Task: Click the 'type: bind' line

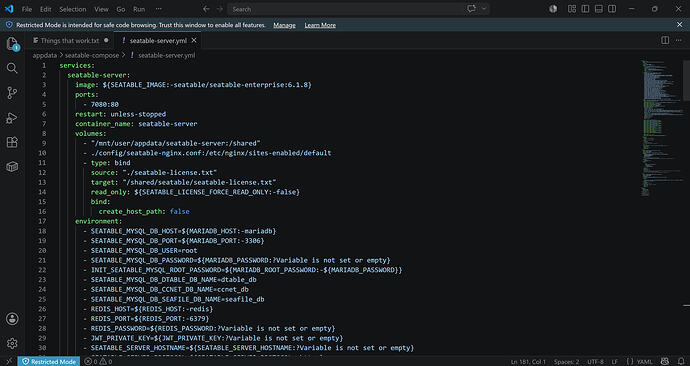Action: (106, 163)
